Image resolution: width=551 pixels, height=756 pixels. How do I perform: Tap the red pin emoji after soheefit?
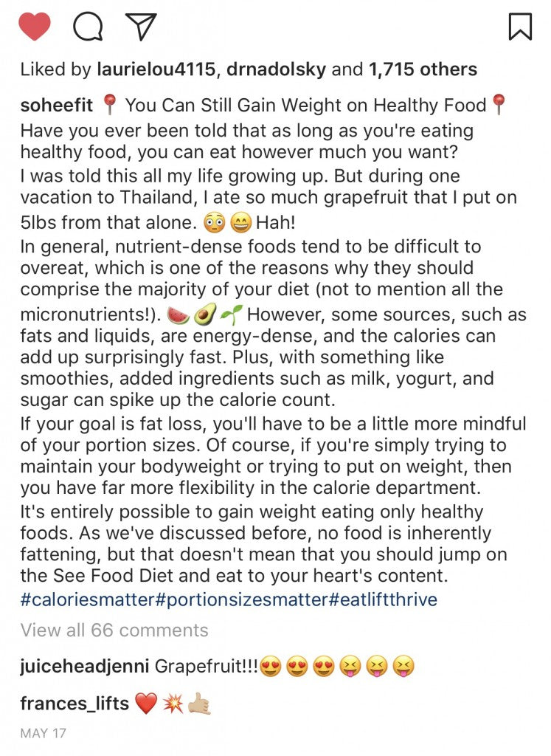[109, 106]
